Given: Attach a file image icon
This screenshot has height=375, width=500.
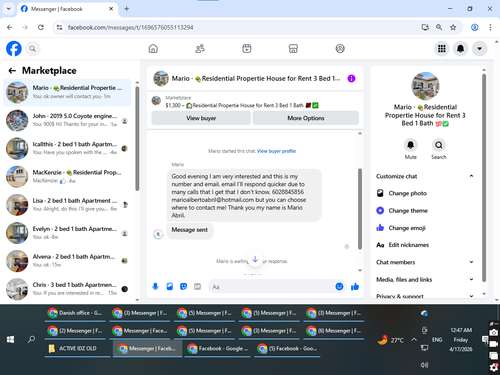Looking at the screenshot, I should tap(170, 287).
